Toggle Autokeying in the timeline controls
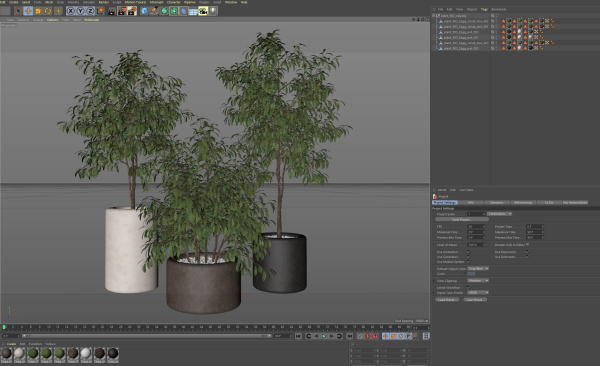The height and width of the screenshot is (366, 600). click(x=375, y=336)
